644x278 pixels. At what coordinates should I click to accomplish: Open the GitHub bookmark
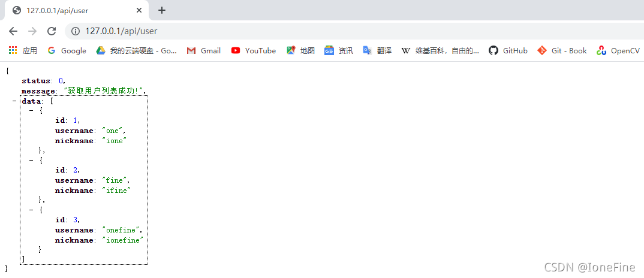point(508,50)
